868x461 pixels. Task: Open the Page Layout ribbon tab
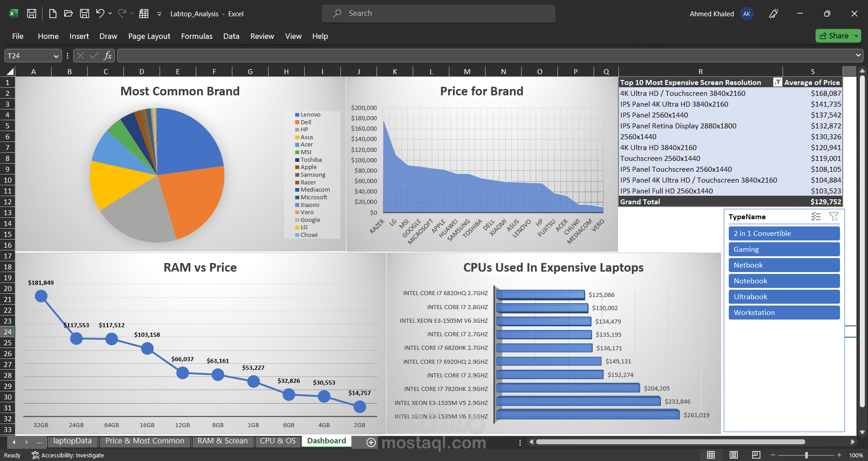[149, 36]
